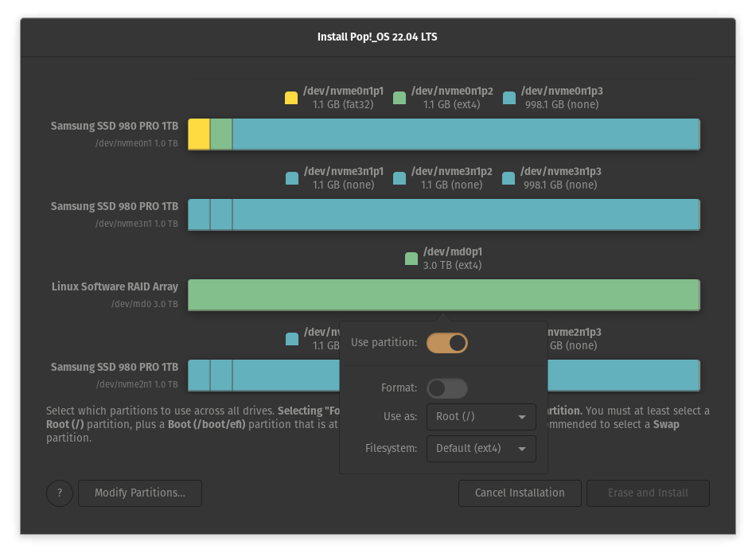The image size is (756, 557).
Task: Click the /dev/nvme3n1p3 partition icon
Action: tap(509, 177)
